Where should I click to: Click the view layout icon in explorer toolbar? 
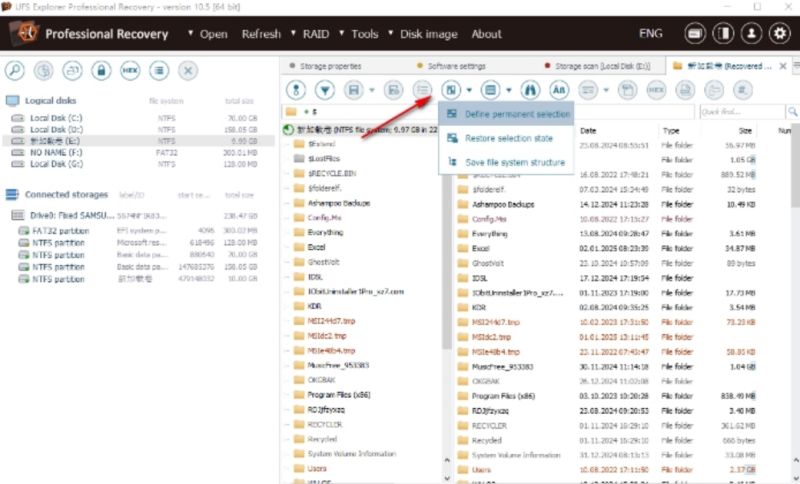tap(490, 90)
